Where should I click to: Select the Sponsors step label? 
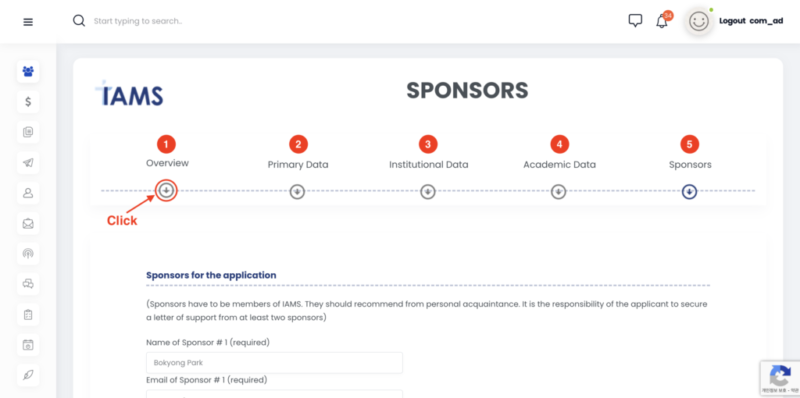(x=690, y=165)
